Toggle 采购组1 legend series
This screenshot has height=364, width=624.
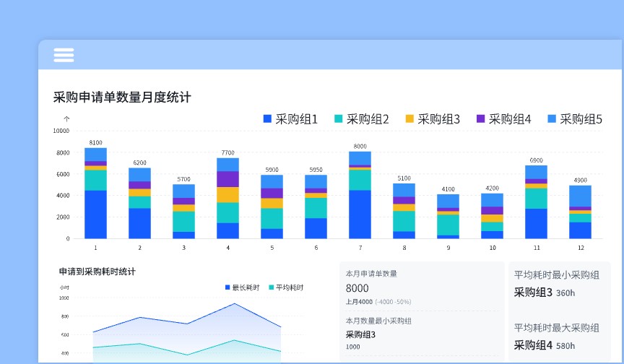[290, 119]
